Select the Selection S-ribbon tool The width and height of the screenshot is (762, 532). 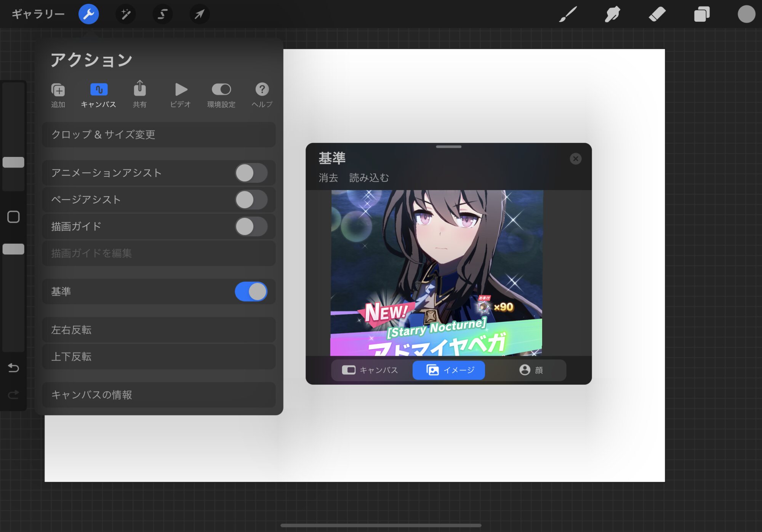(x=162, y=14)
